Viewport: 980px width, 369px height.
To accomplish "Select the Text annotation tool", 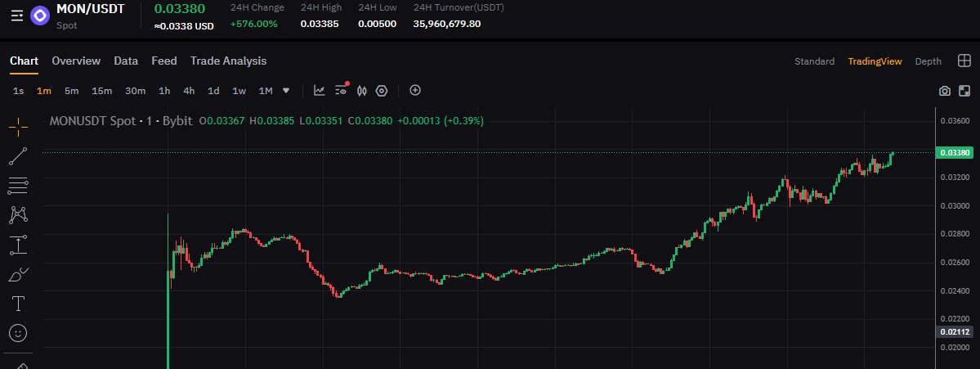I will [18, 304].
